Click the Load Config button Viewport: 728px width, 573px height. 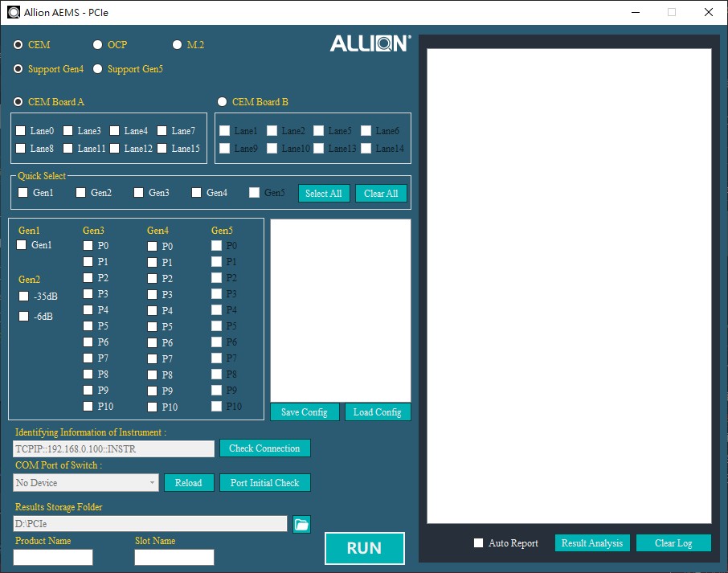tap(378, 412)
